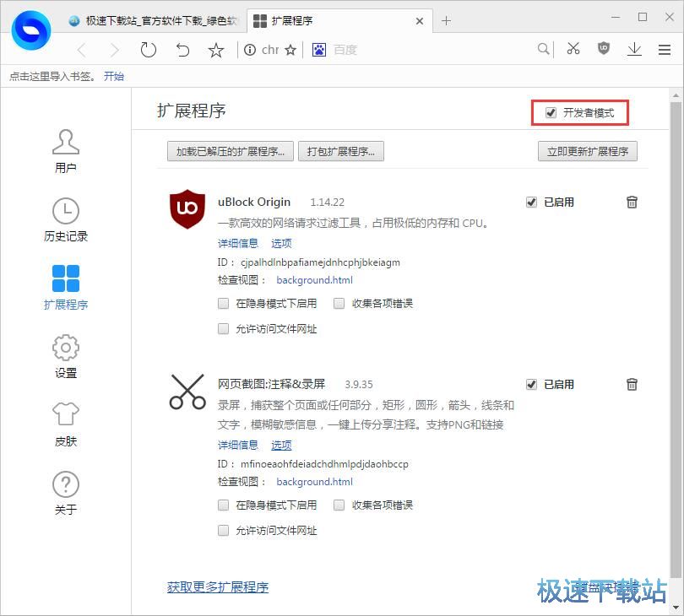Go back with the back arrow

(x=82, y=50)
